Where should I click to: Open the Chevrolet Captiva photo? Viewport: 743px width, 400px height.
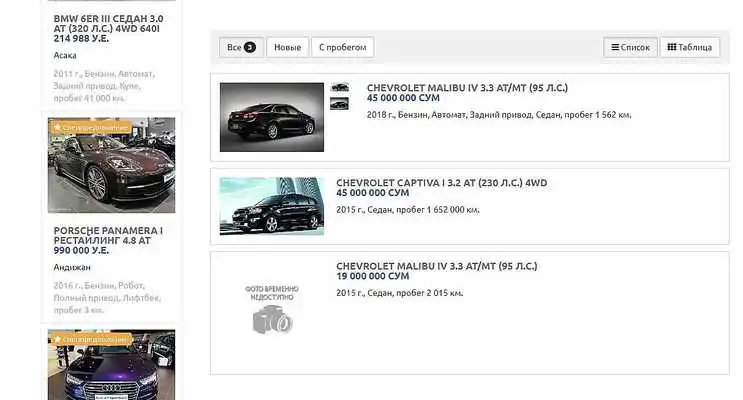271,206
